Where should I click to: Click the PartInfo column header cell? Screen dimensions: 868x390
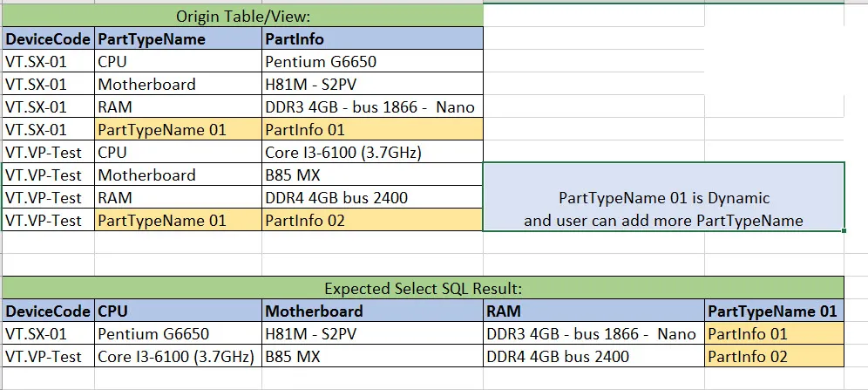(372, 39)
